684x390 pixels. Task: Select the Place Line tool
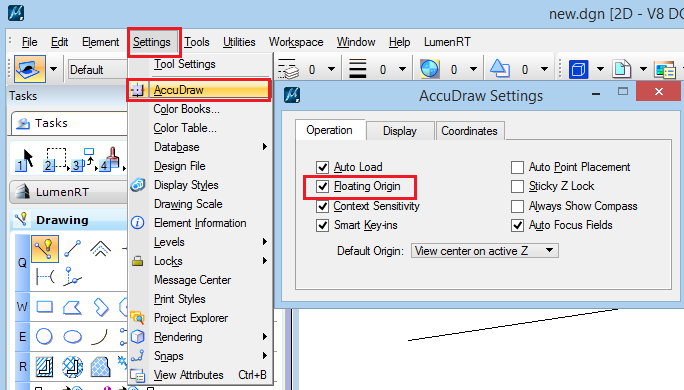click(x=72, y=249)
